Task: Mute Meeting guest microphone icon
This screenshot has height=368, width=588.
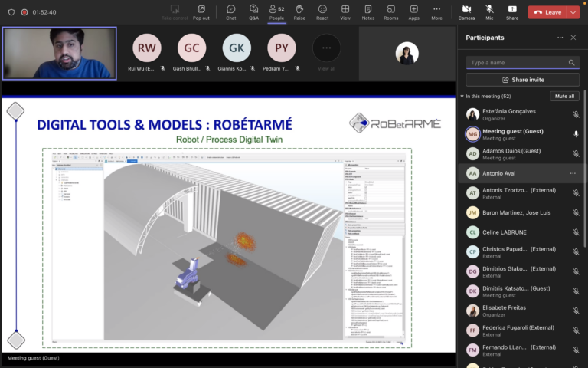Action: (576, 134)
